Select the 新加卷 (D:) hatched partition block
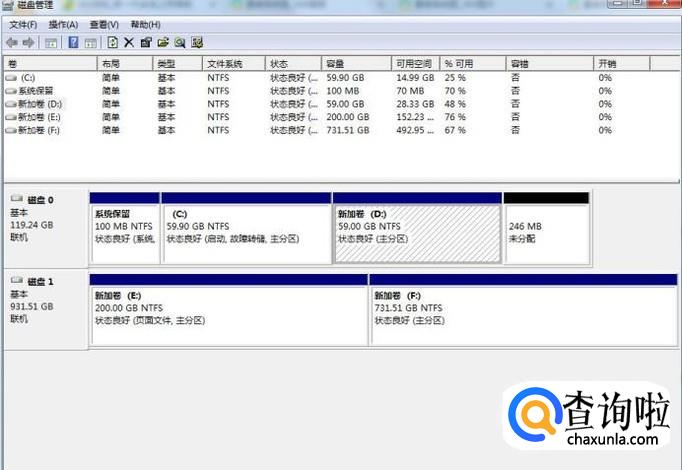The width and height of the screenshot is (682, 470). (x=417, y=228)
